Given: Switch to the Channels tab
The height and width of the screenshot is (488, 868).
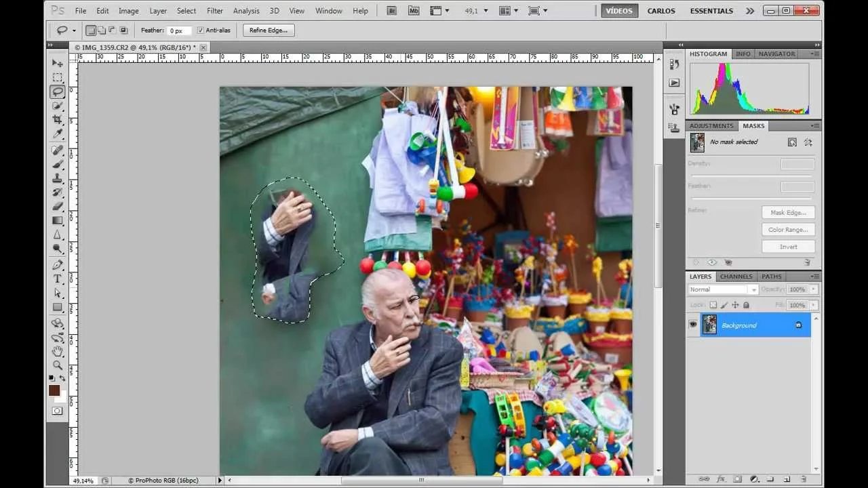Looking at the screenshot, I should point(736,277).
